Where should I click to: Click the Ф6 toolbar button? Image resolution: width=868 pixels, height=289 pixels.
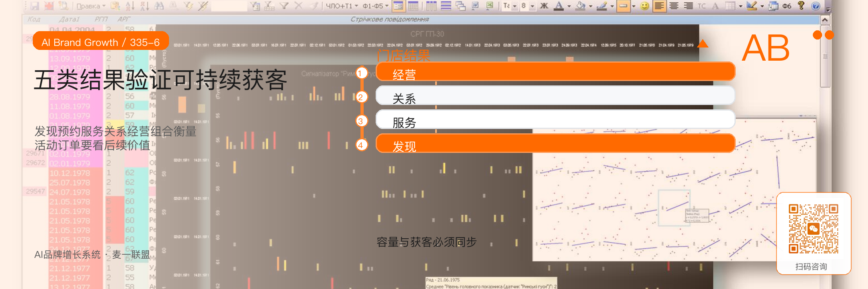click(786, 6)
